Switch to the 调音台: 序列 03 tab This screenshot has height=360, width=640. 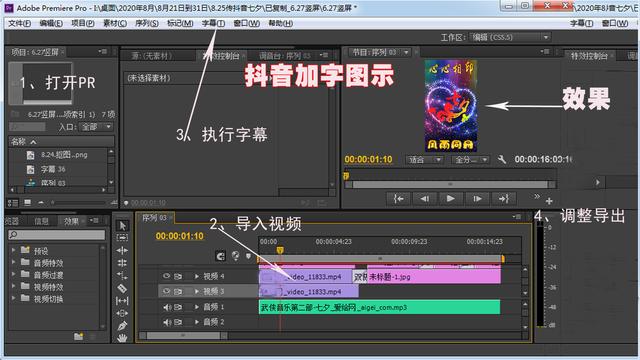[284, 56]
